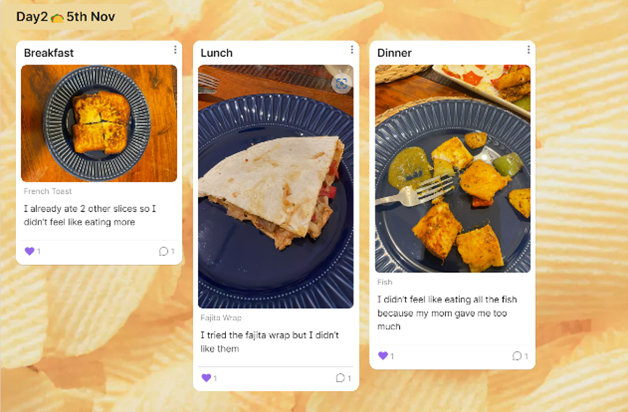Image resolution: width=628 pixels, height=412 pixels.
Task: Click the Day2 5th Nov board title
Action: coord(66,17)
